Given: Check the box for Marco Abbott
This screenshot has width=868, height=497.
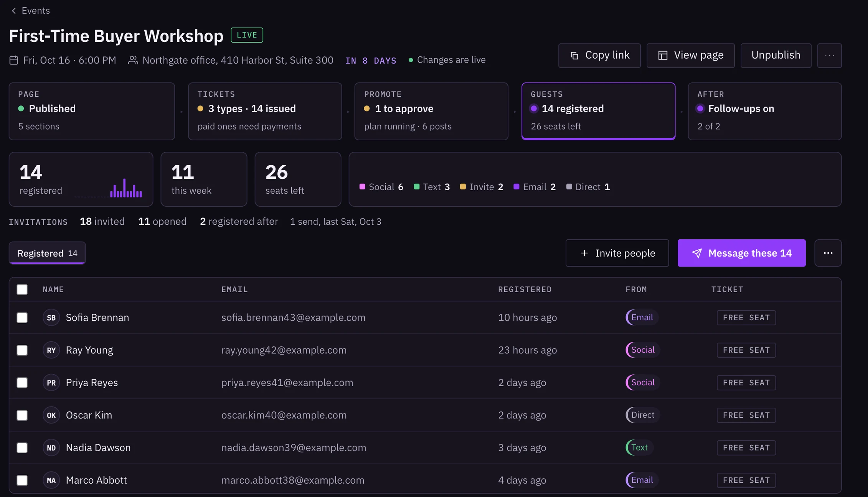Looking at the screenshot, I should [x=22, y=481].
